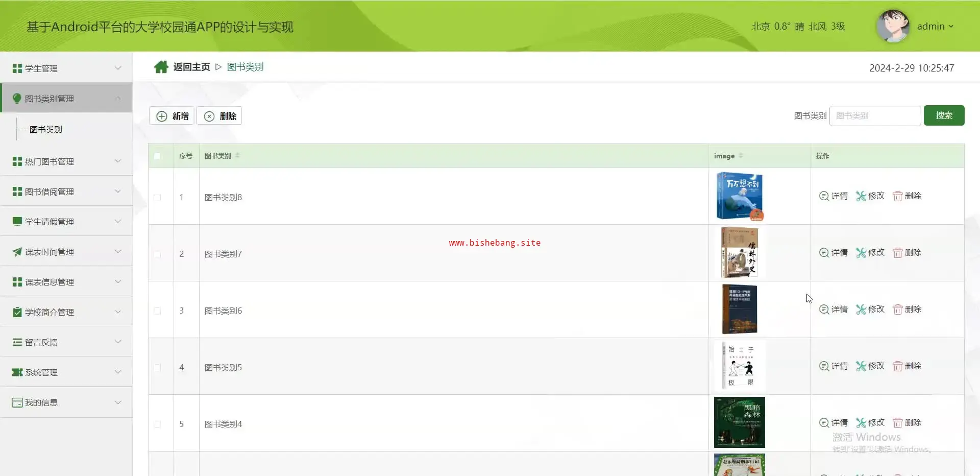
Task: Toggle the select-all checkbox in table header
Action: (x=157, y=156)
